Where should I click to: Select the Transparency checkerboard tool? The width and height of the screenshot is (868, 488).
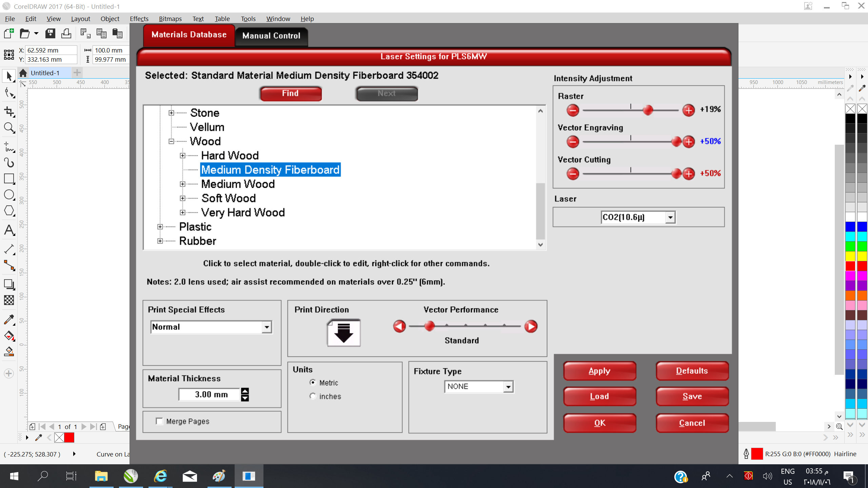[9, 300]
